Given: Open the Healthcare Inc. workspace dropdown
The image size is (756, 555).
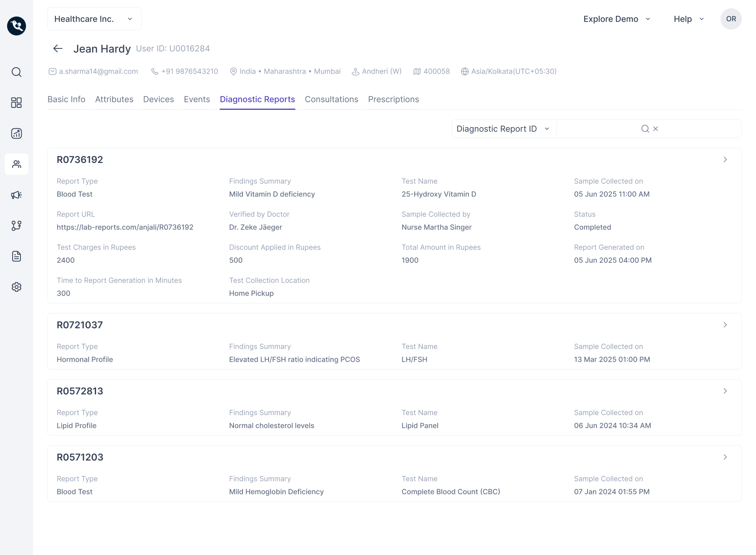Looking at the screenshot, I should (x=94, y=19).
